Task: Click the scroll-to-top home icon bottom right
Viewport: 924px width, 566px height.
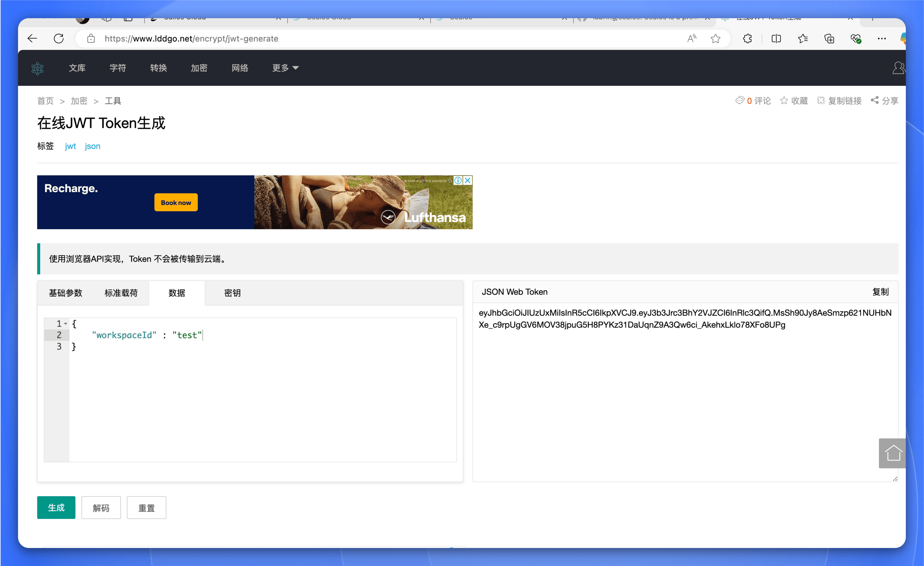Action: 893,453
